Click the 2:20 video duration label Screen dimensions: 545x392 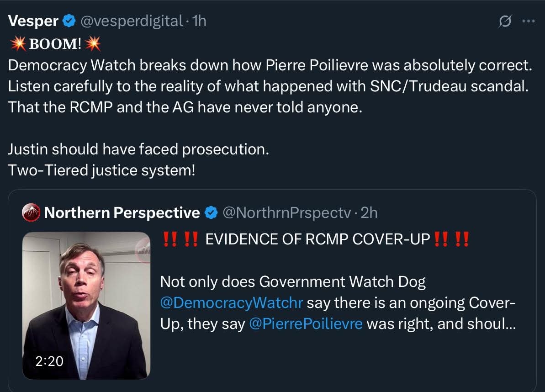[x=49, y=361]
